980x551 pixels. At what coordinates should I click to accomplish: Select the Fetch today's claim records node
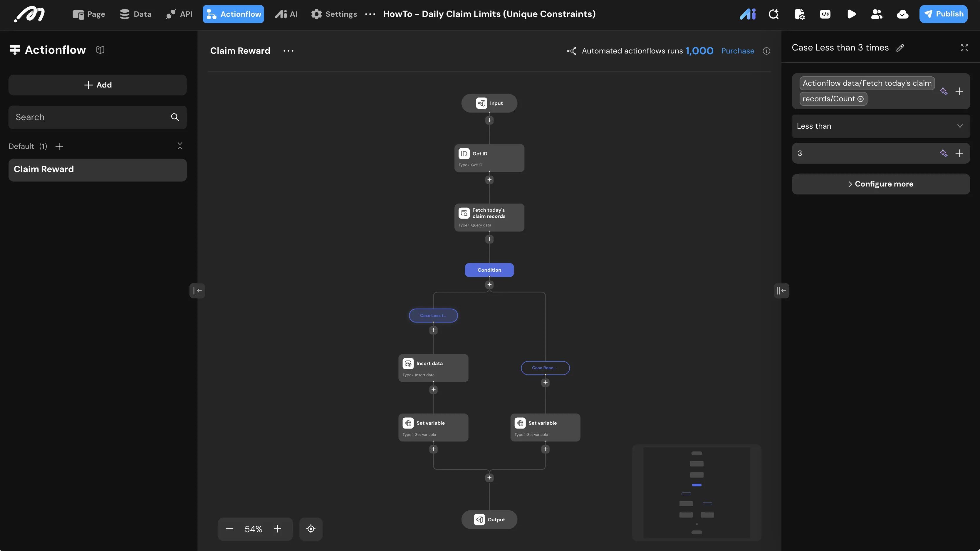point(489,218)
